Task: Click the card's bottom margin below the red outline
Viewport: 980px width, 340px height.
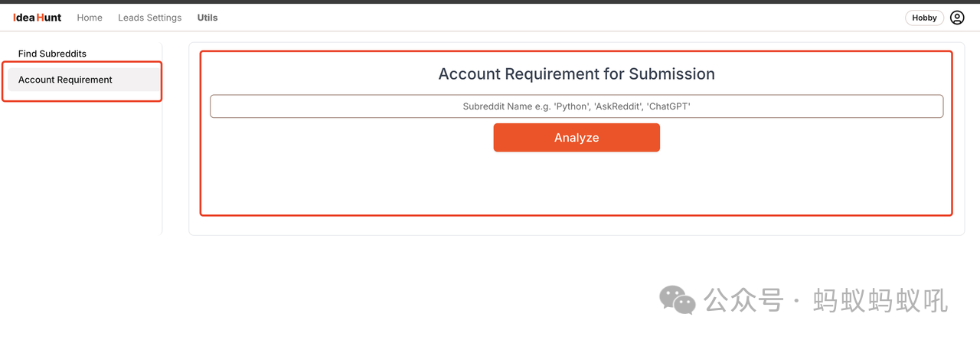Action: click(x=576, y=225)
